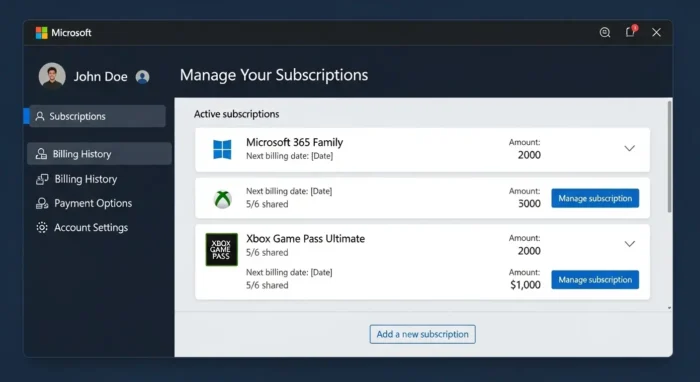Click the Subscriptions person icon in sidebar
700x382 pixels.
pos(40,116)
